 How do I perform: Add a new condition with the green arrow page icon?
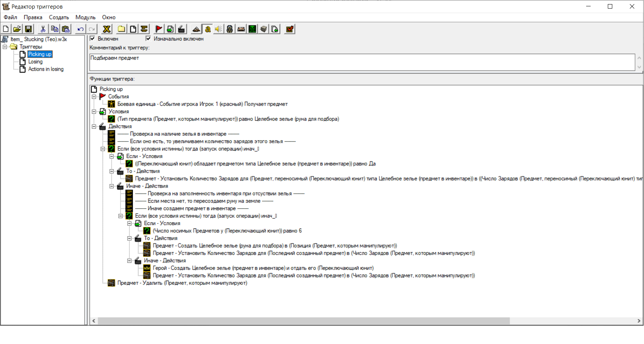coord(170,29)
